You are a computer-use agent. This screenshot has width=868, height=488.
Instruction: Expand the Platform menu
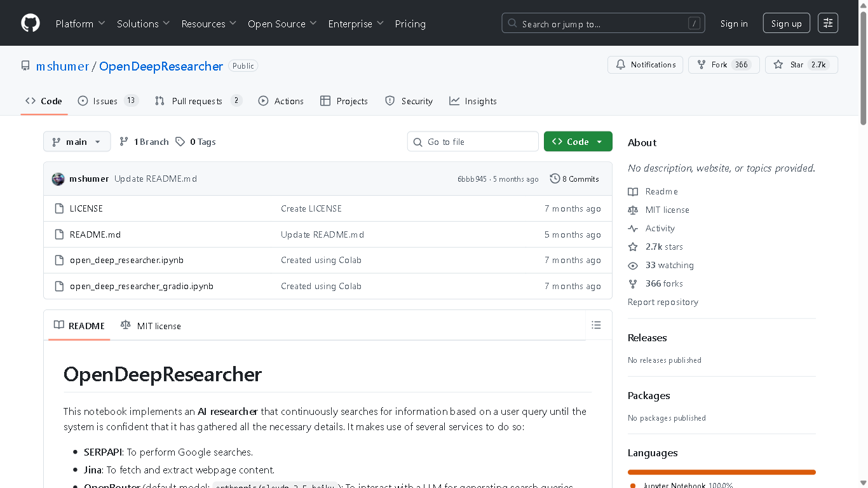pos(80,24)
